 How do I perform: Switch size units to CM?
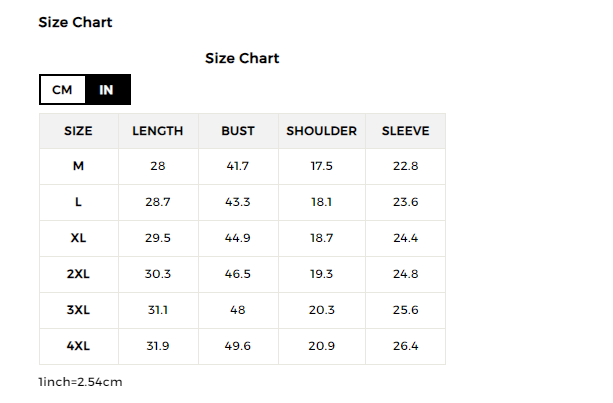62,90
